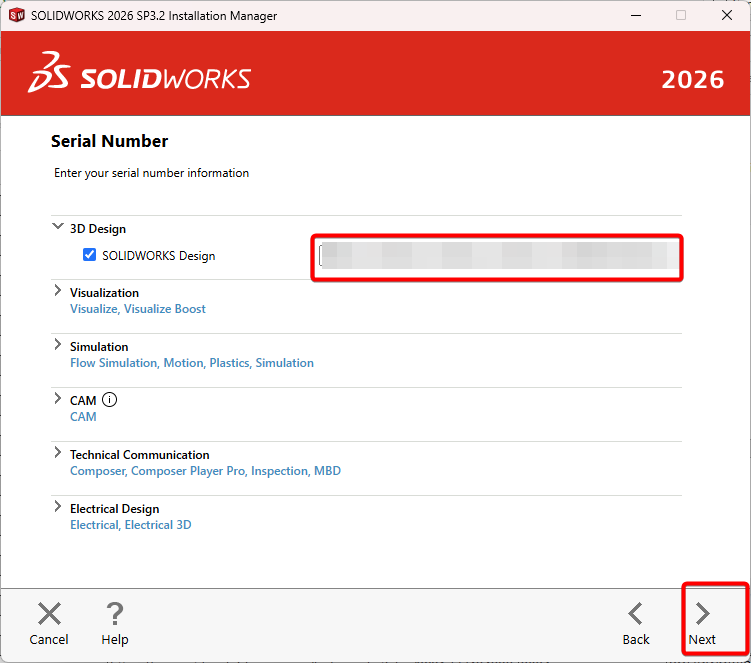Screen dimensions: 751x663
Task: Uncheck the SOLIDWORKS Design checkbox
Action: coord(90,254)
